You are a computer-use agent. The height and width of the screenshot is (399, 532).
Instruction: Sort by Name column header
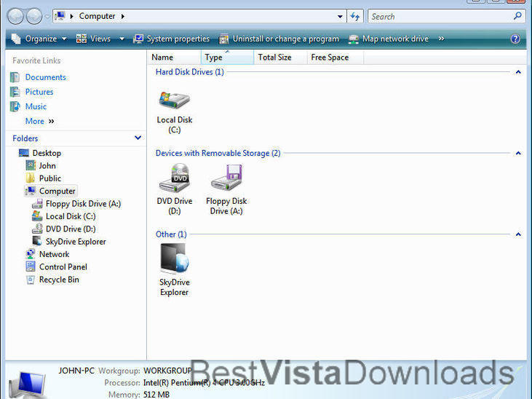pos(175,57)
